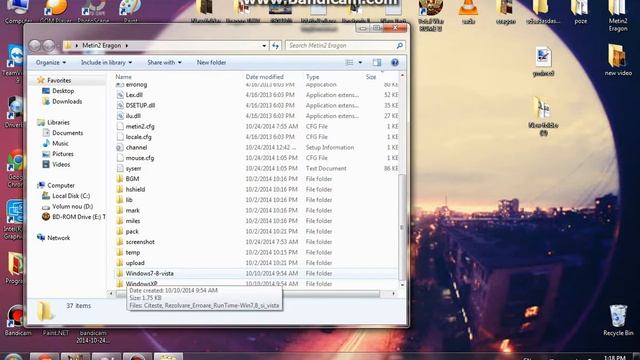Select the upload folder icon
The height and width of the screenshot is (360, 640).
pyautogui.click(x=120, y=263)
